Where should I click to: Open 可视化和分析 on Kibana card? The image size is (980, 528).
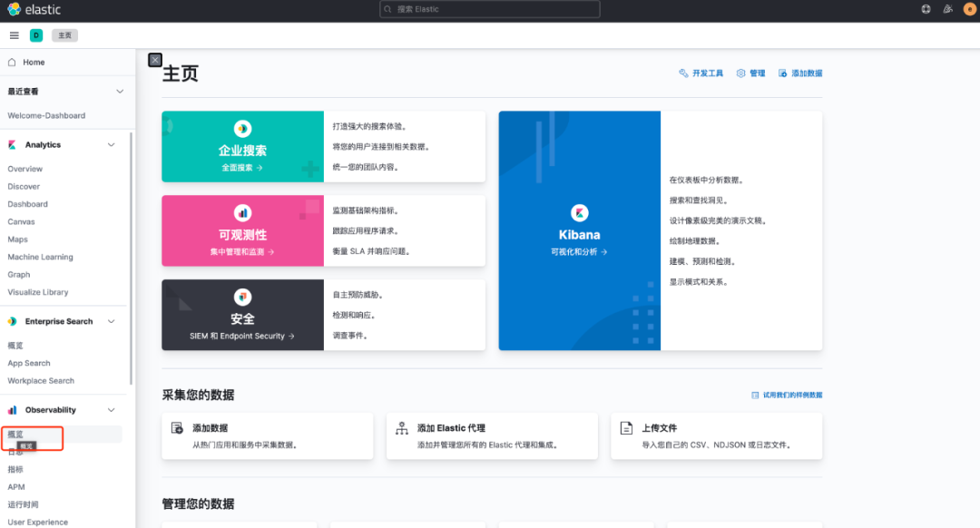click(579, 252)
